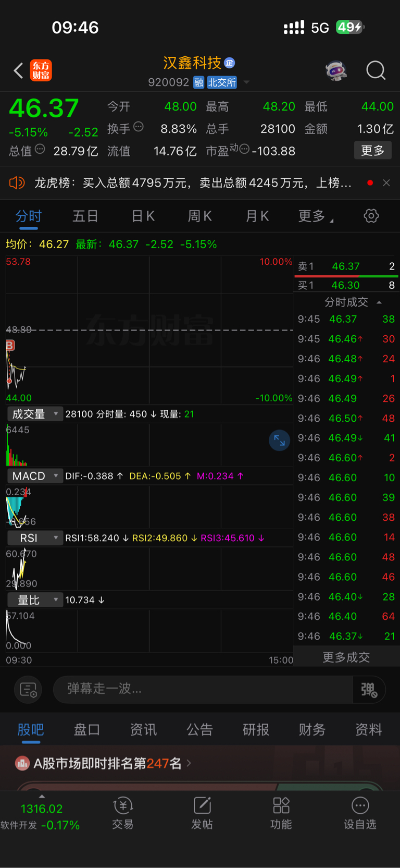Switch to 日K chart tab
Screen dimensions: 400x868
pos(143,216)
